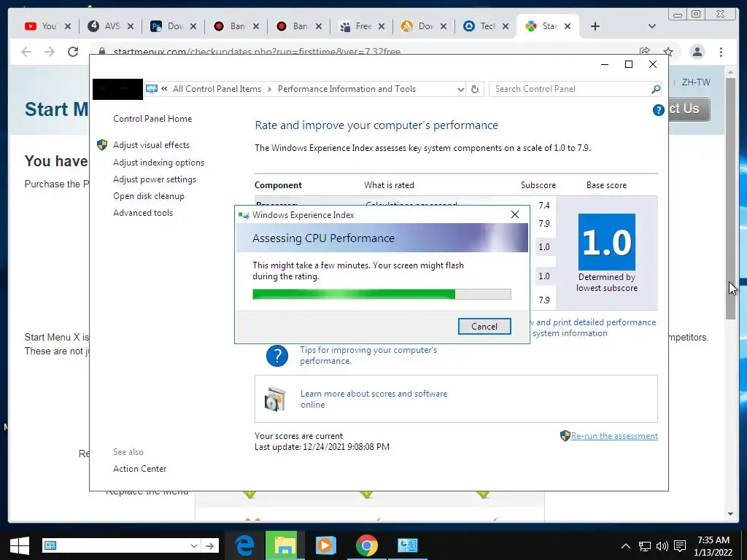
Task: Click Performance Information and Tools breadcrumb
Action: tap(347, 89)
